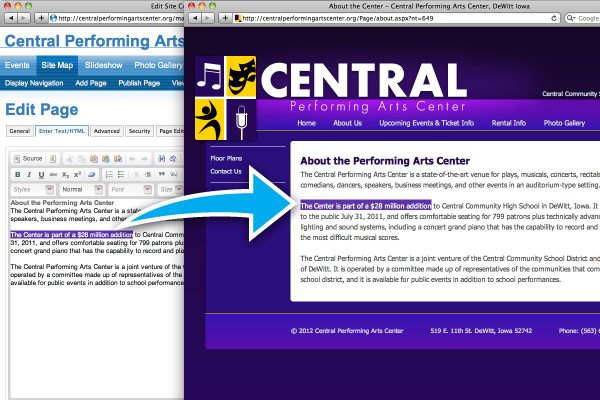Screen dimensions: 600x400
Task: Click Add Bookmark plus in front window
Action: 225,18
